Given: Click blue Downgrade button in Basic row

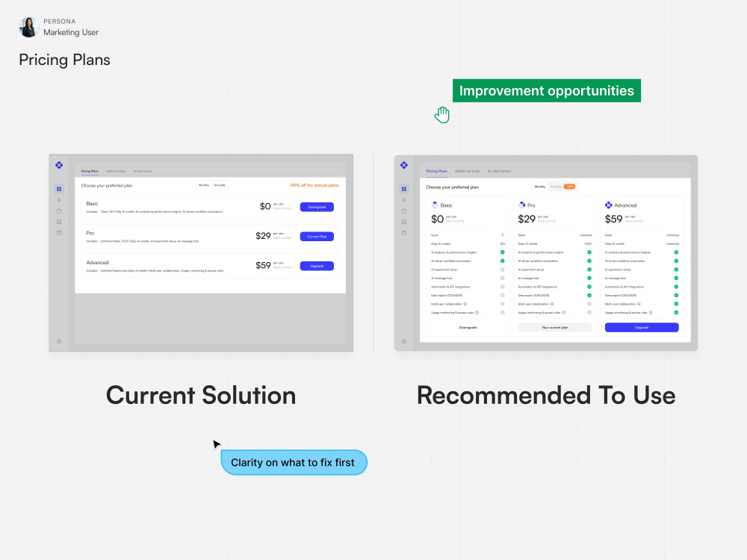Looking at the screenshot, I should (317, 207).
